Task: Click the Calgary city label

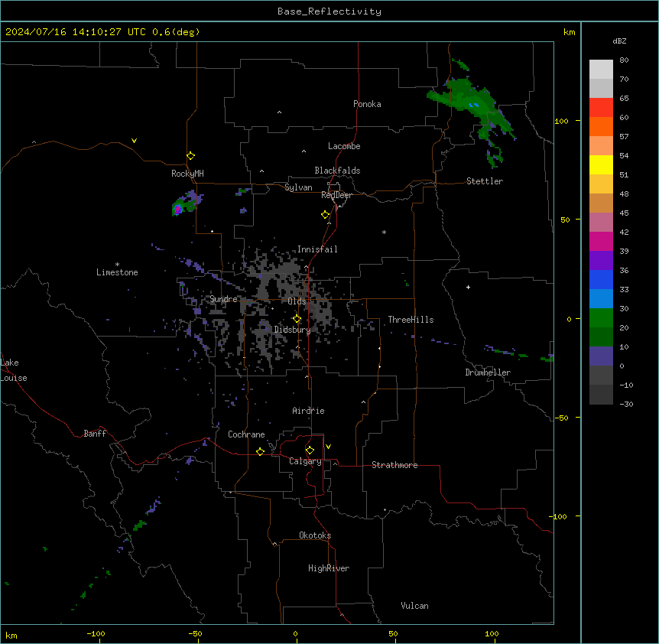Action: [305, 461]
